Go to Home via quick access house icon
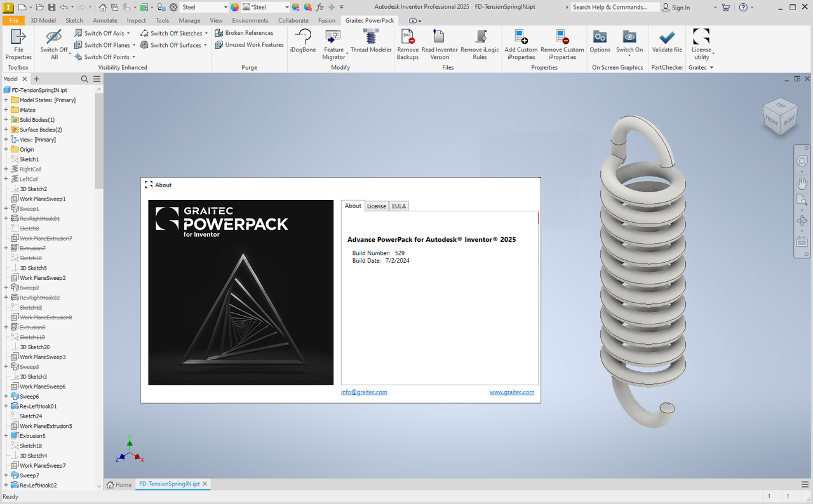 click(x=102, y=7)
